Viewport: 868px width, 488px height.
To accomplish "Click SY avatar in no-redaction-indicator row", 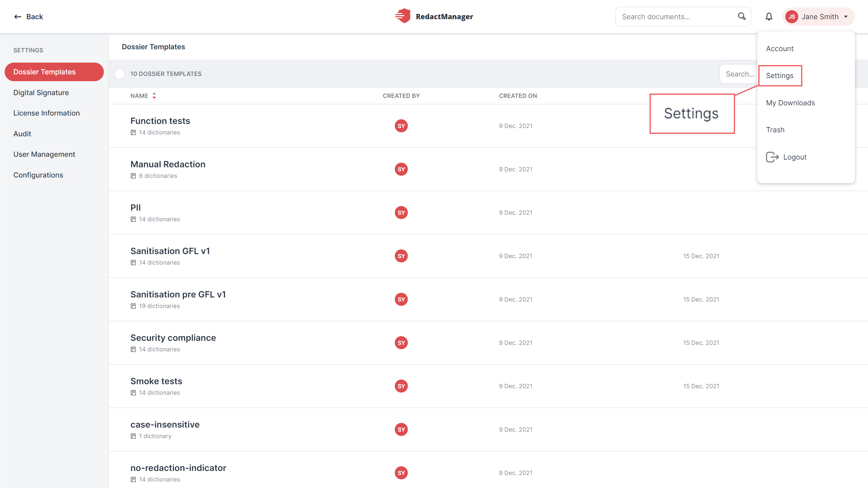I will tap(401, 473).
